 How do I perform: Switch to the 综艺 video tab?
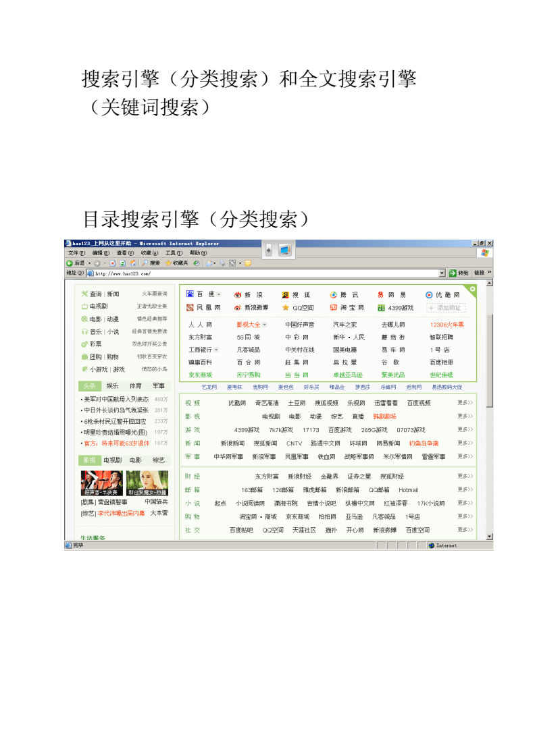159,460
